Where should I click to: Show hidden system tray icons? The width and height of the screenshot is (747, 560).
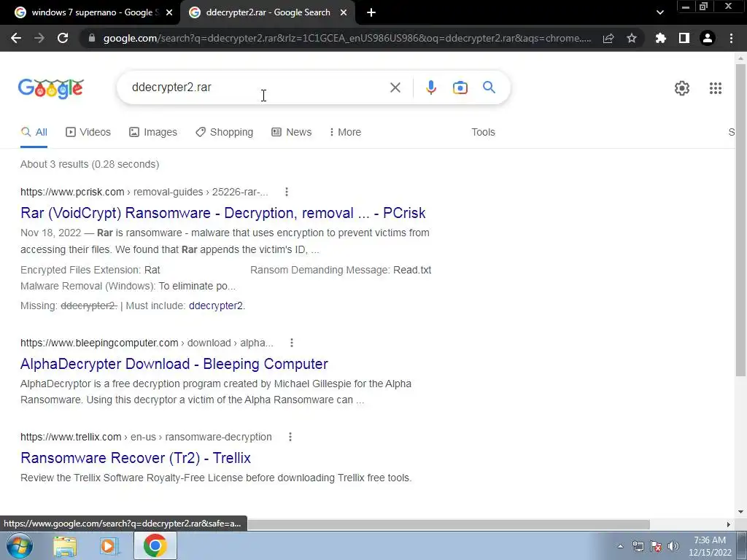click(x=620, y=546)
